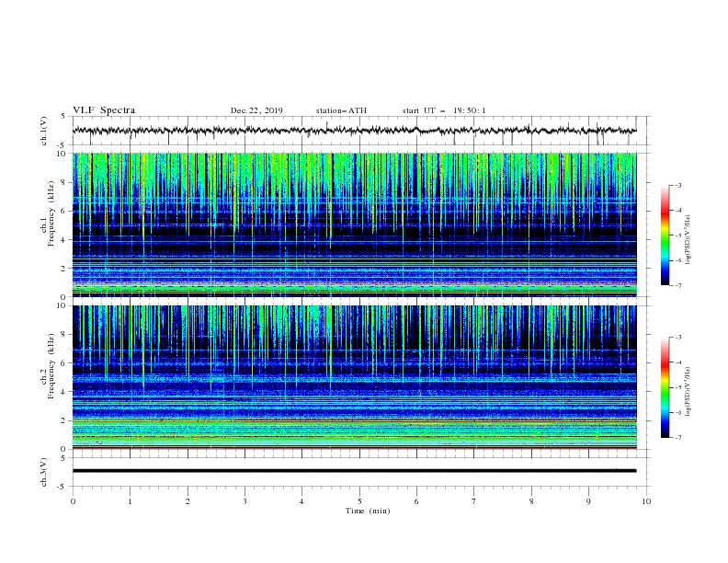This screenshot has height=563, width=728.
Task: Click the ch.2 color bar "log(PSD)(V²/Hz)" label
Action: click(688, 392)
